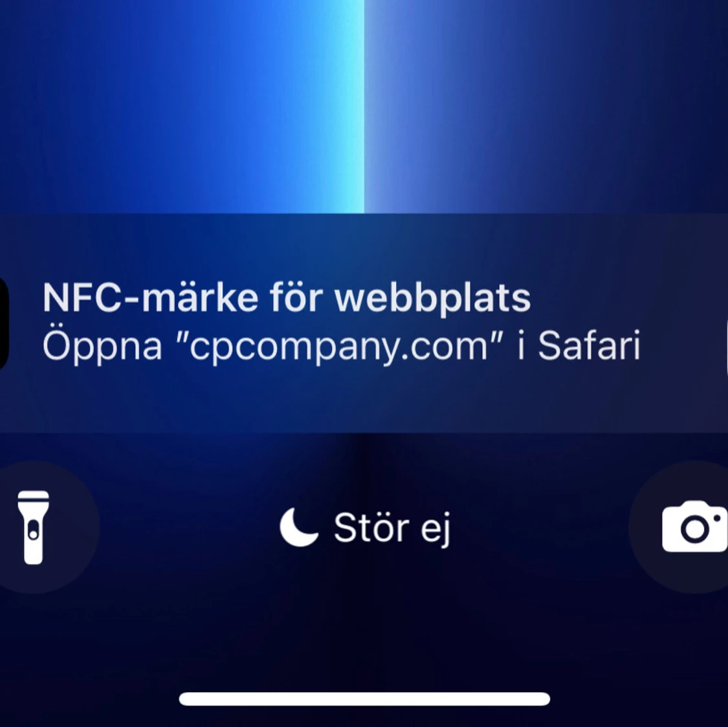Tap the word Öppna in the notification
Viewport: 728px width, 727px height.
pos(102,346)
